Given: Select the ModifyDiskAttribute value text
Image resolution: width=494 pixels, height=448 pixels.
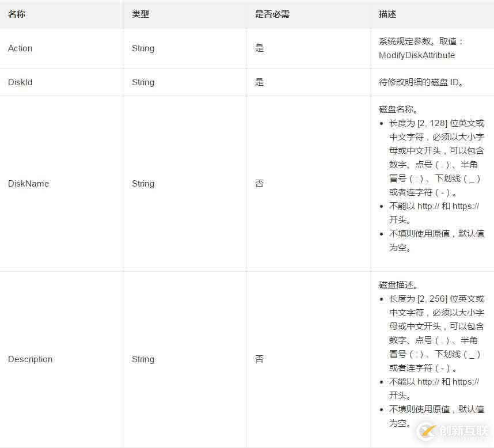Looking at the screenshot, I should (416, 55).
